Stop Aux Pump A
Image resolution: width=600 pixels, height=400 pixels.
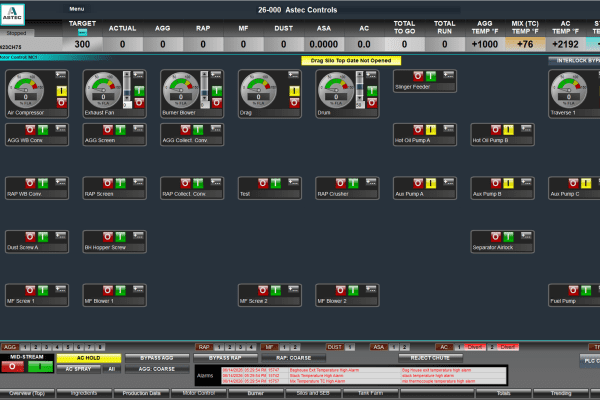pos(418,183)
